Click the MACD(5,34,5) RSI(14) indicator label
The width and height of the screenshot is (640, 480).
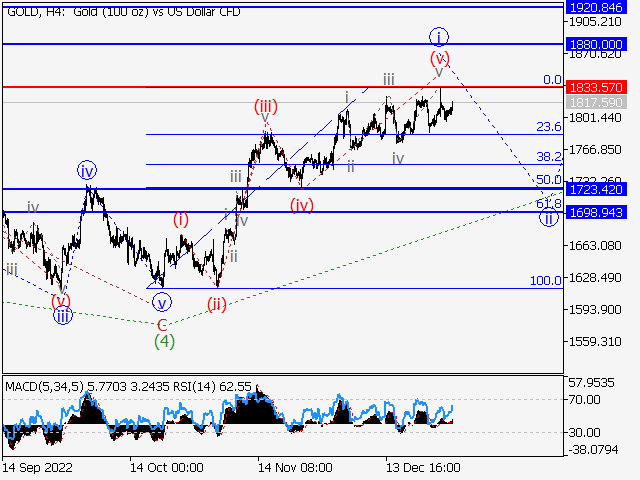tap(128, 387)
